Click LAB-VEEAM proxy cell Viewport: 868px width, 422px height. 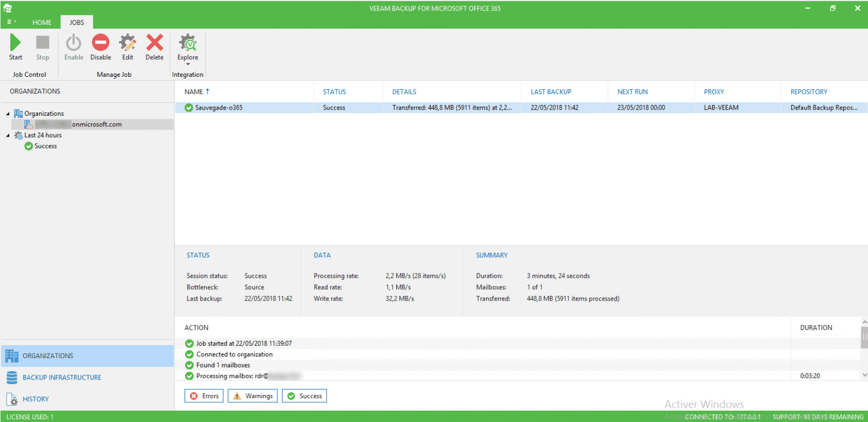721,108
